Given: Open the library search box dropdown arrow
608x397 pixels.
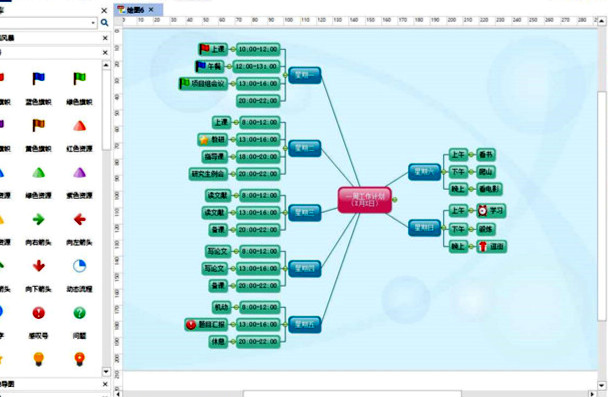Looking at the screenshot, I should point(93,23).
